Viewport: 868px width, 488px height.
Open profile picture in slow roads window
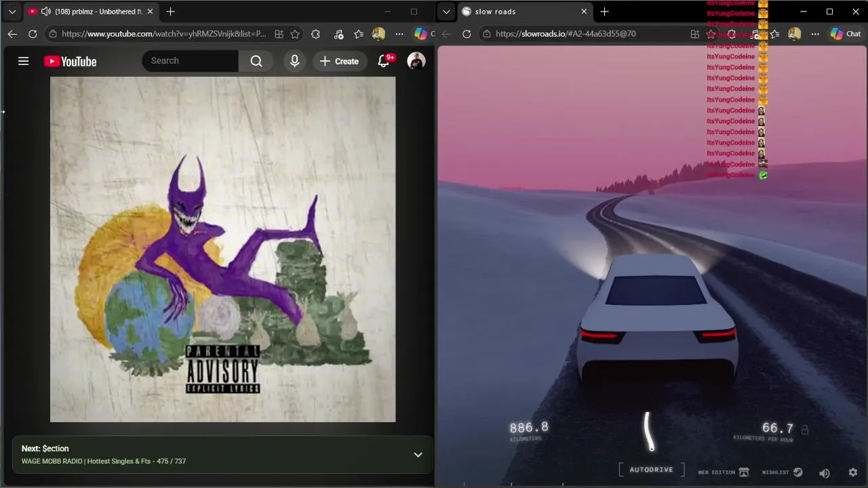tap(794, 34)
